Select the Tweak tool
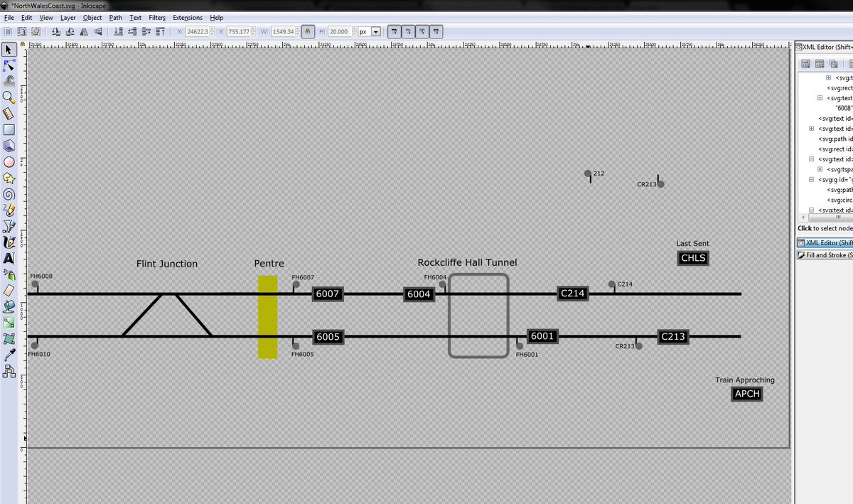Image resolution: width=853 pixels, height=504 pixels. point(9,82)
